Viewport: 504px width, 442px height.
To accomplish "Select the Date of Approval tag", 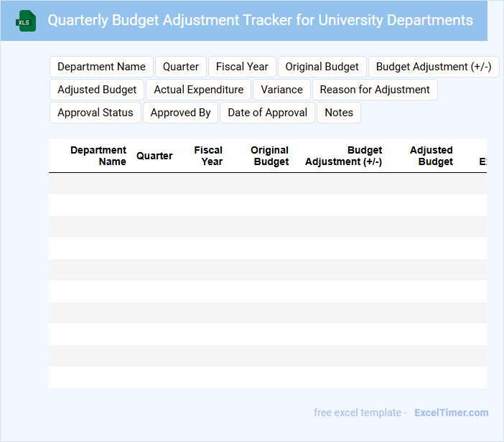I will point(267,113).
